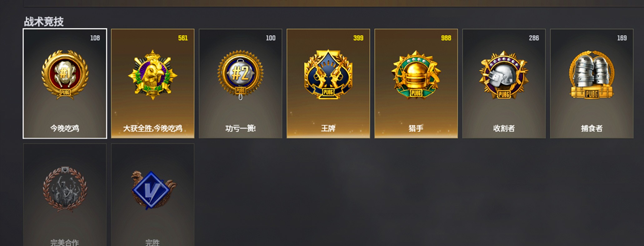Select the blue V diamond 完胜 badge
This screenshot has height=246, width=644.
tap(152, 190)
